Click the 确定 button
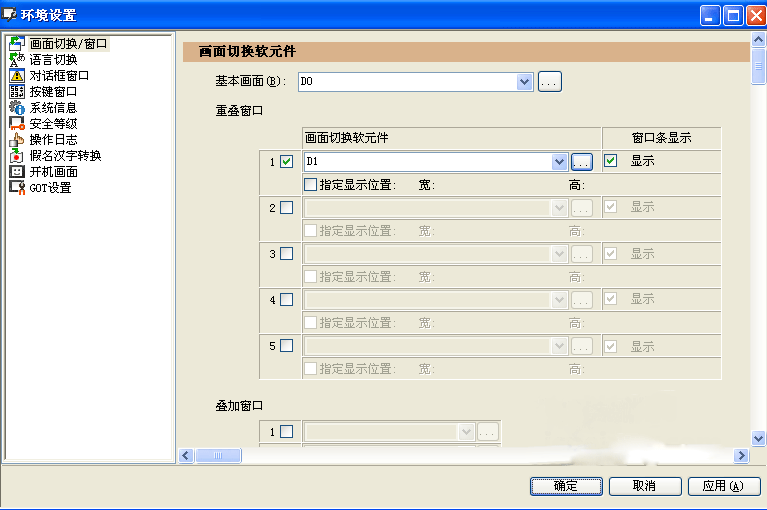The height and width of the screenshot is (510, 767). click(565, 486)
